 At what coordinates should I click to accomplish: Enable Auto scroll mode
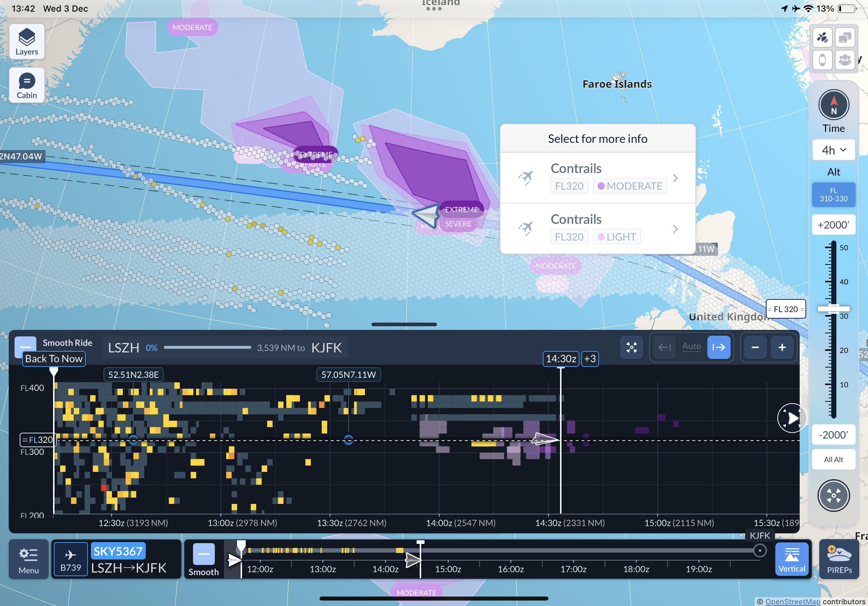coord(691,347)
